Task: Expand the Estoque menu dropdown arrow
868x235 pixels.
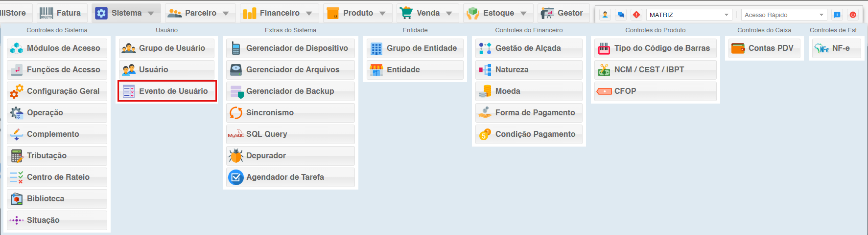Action: click(x=523, y=13)
